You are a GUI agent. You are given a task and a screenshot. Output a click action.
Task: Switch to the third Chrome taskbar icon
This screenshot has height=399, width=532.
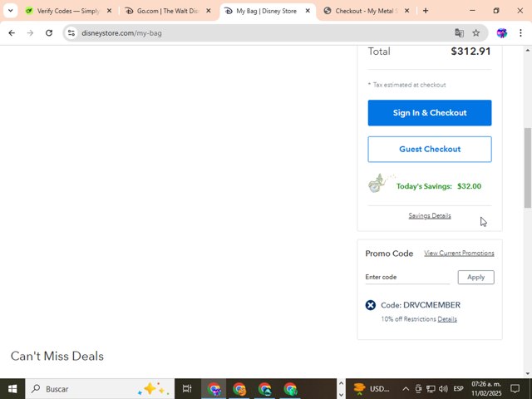(x=264, y=389)
